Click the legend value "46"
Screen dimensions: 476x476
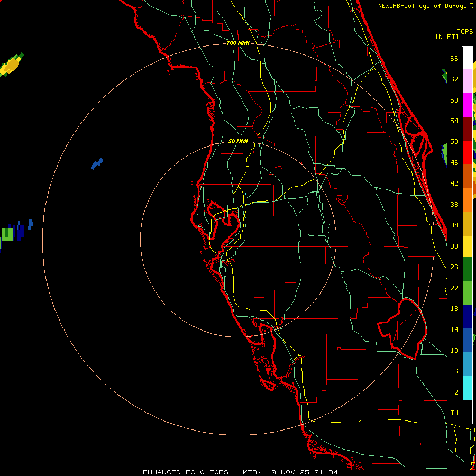pyautogui.click(x=454, y=163)
